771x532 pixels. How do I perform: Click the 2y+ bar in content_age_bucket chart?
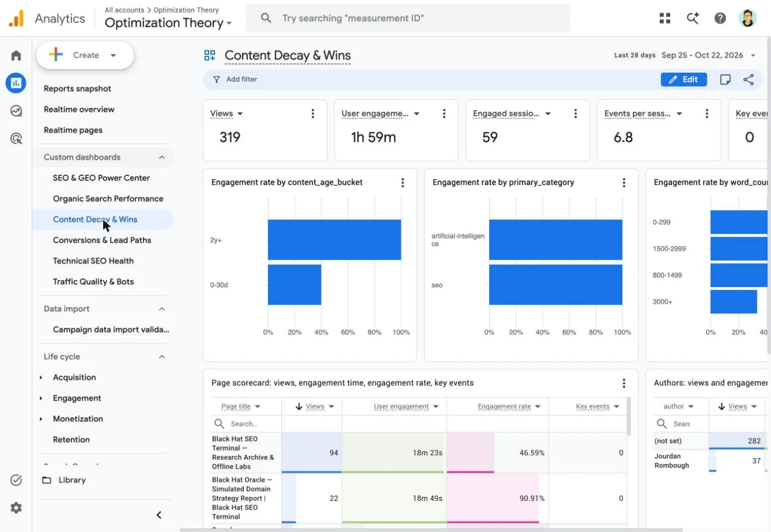pyautogui.click(x=335, y=240)
